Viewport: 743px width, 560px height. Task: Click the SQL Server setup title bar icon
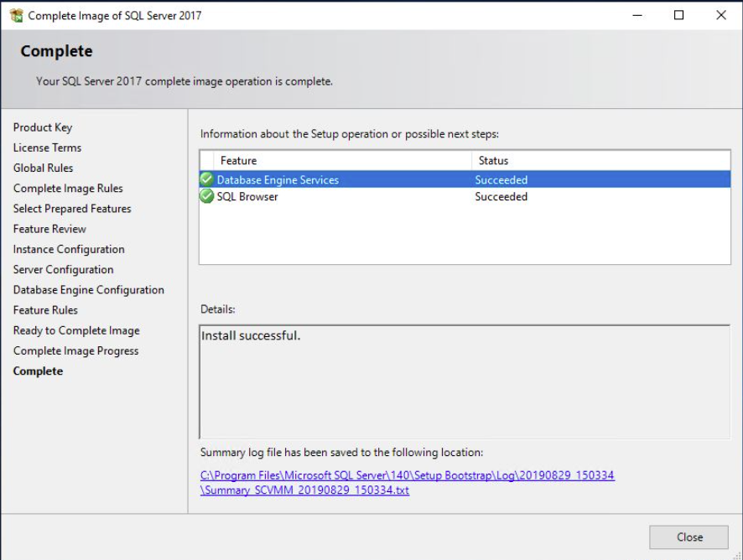[x=16, y=15]
